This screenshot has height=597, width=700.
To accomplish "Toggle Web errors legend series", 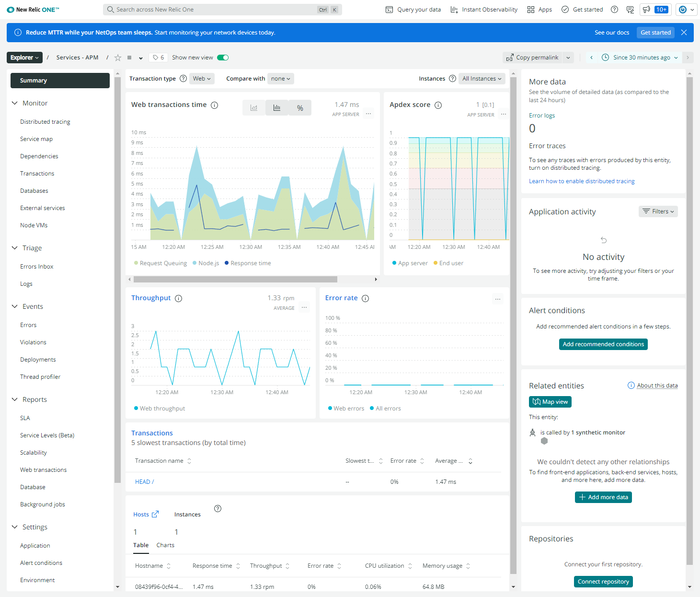I will tap(346, 409).
